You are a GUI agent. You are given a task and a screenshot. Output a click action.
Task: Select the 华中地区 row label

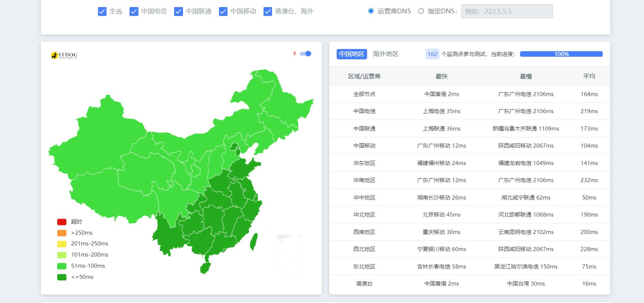pyautogui.click(x=364, y=198)
